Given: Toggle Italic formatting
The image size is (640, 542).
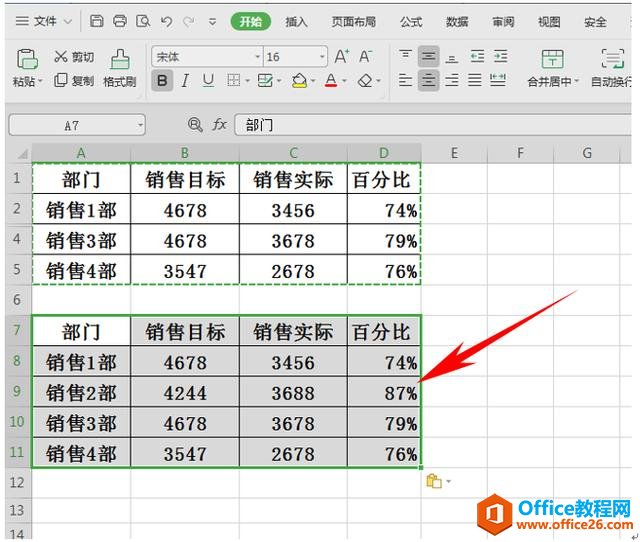Looking at the screenshot, I should coord(185,80).
